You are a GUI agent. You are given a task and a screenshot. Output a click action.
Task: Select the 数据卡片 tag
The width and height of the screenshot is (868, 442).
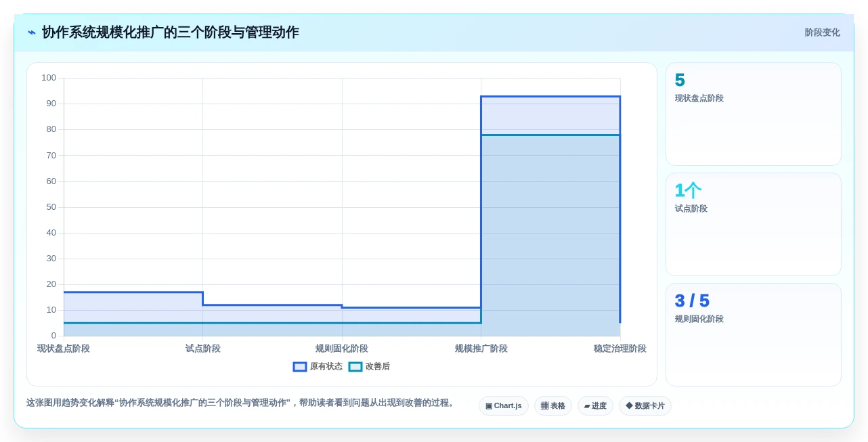[645, 406]
